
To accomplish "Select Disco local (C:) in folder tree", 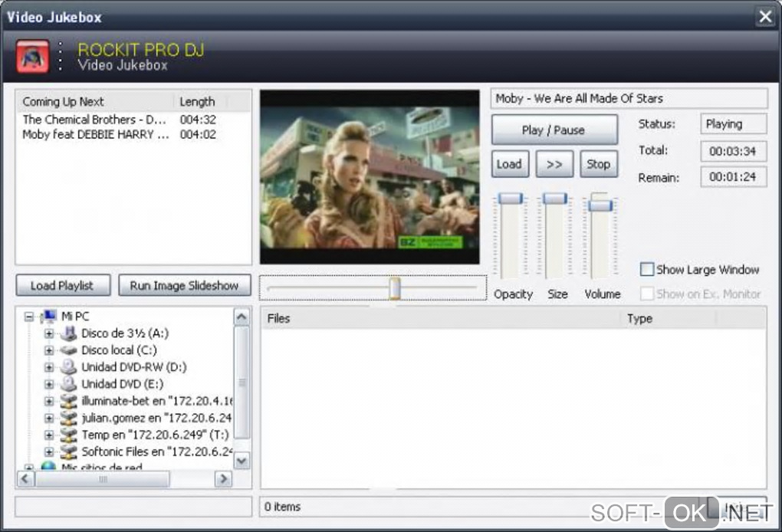I will (x=119, y=350).
